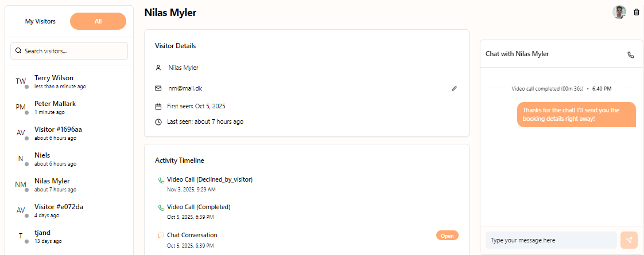This screenshot has width=644, height=255.
Task: Switch to the My Visitors tab
Action: point(40,21)
